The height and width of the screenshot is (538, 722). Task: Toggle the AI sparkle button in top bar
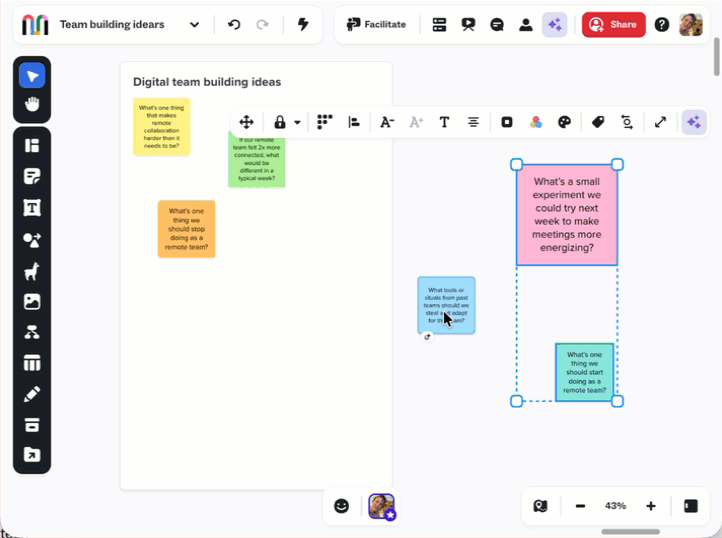554,24
